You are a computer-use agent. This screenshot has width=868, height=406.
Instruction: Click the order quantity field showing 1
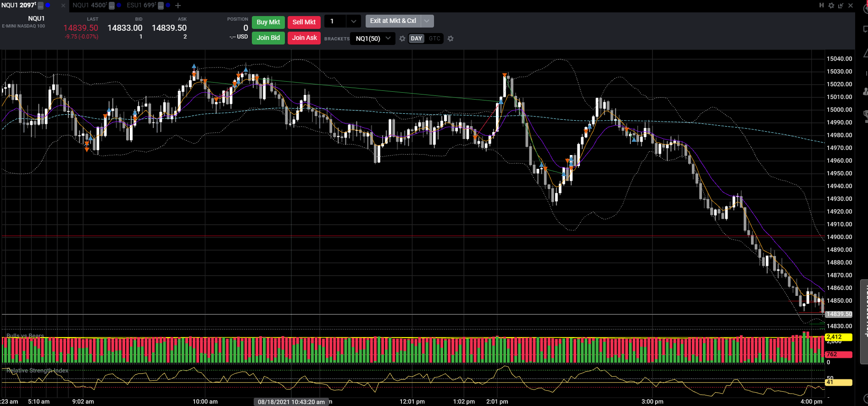(x=335, y=21)
